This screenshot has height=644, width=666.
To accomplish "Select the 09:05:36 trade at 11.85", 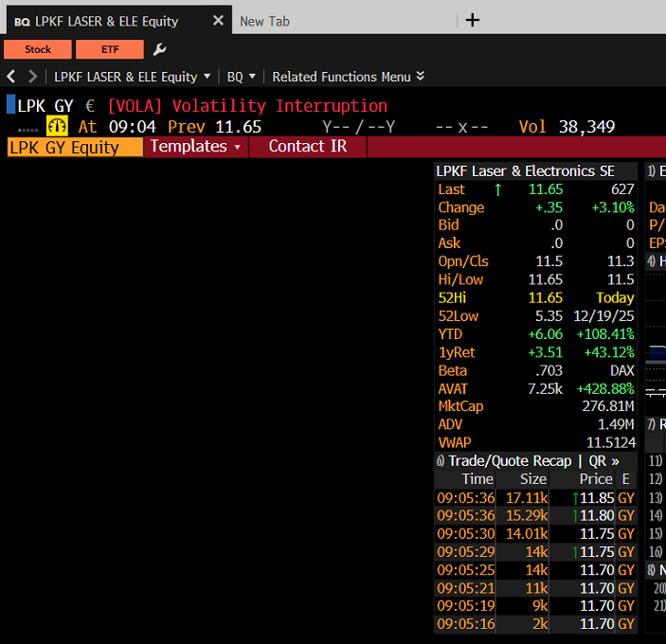I will (535, 497).
